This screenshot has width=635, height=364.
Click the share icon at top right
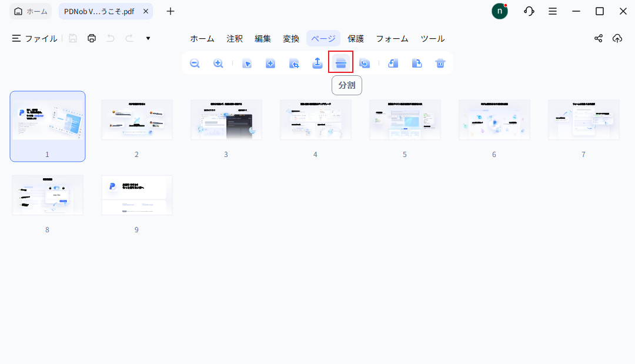[x=598, y=38]
